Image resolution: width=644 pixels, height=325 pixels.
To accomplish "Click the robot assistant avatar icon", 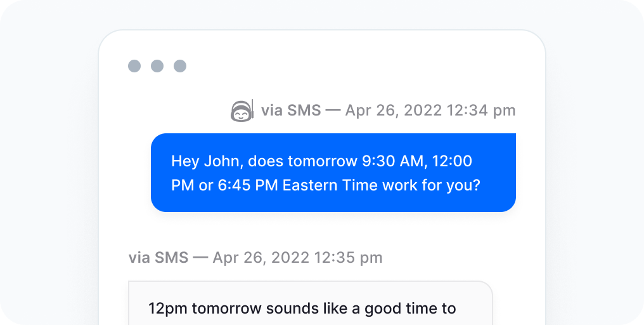I will tap(242, 110).
